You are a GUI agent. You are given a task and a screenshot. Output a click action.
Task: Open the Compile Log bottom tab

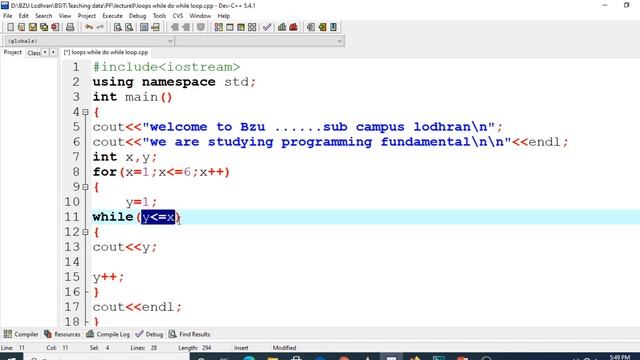[x=108, y=334]
